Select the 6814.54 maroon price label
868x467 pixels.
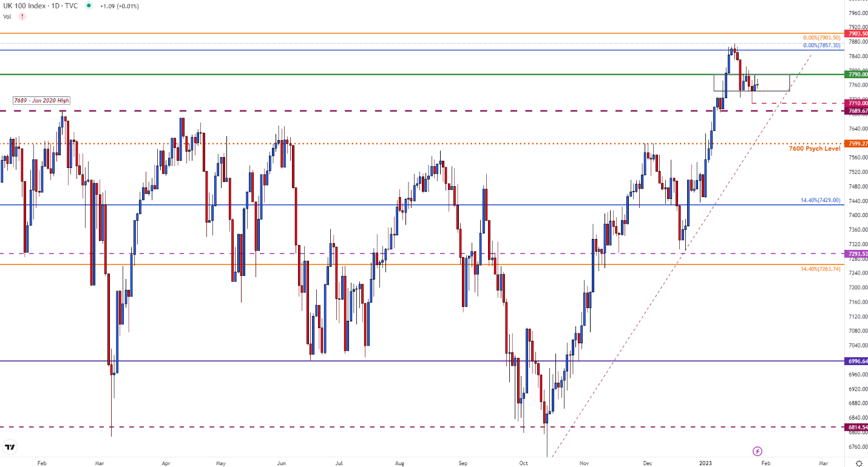856,427
